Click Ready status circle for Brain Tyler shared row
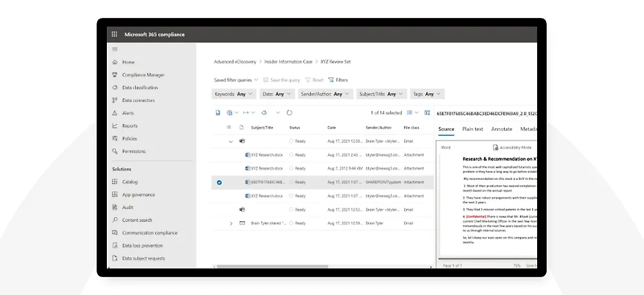The height and width of the screenshot is (295, 644). click(x=291, y=223)
